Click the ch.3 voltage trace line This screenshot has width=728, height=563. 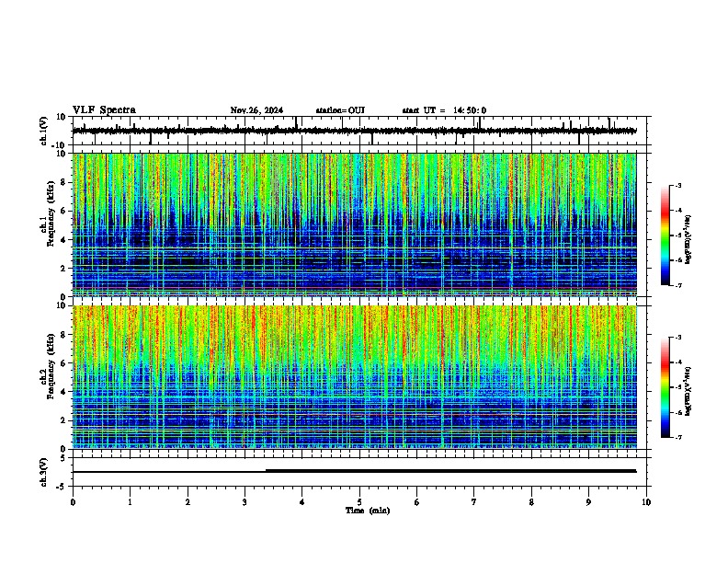point(354,471)
